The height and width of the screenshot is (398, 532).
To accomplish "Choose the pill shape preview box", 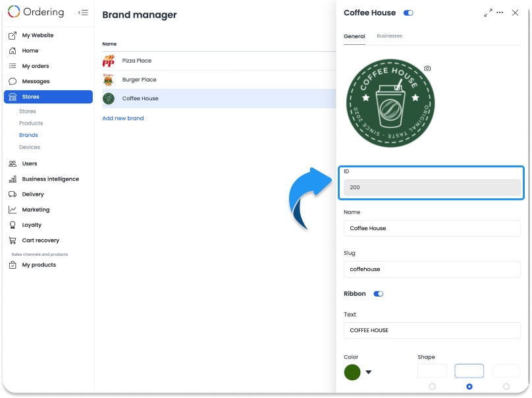I will click(x=506, y=371).
